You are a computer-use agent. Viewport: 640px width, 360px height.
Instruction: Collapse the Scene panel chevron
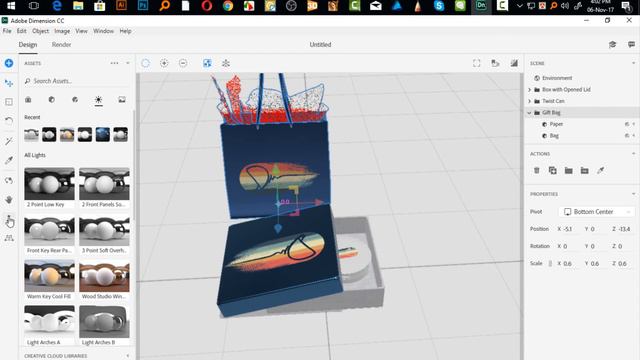pyautogui.click(x=633, y=63)
